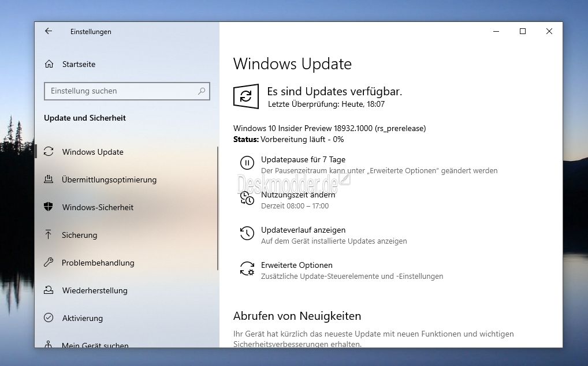Click the Aktivierung checkmark icon
The width and height of the screenshot is (588, 366).
point(49,318)
